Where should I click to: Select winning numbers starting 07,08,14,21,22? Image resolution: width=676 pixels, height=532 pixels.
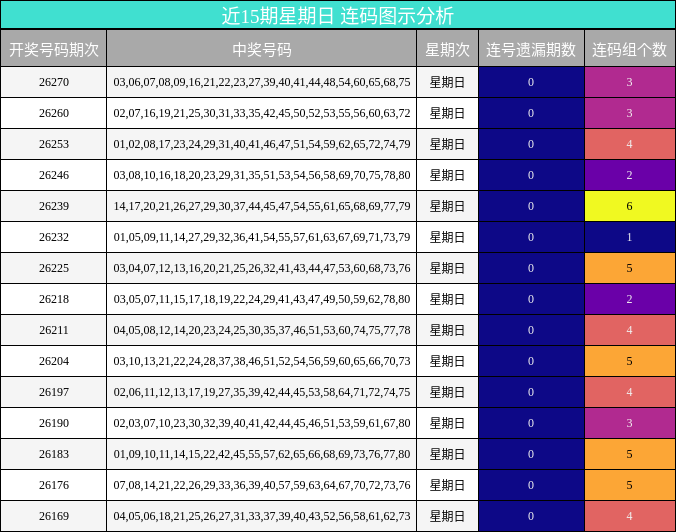pyautogui.click(x=262, y=485)
